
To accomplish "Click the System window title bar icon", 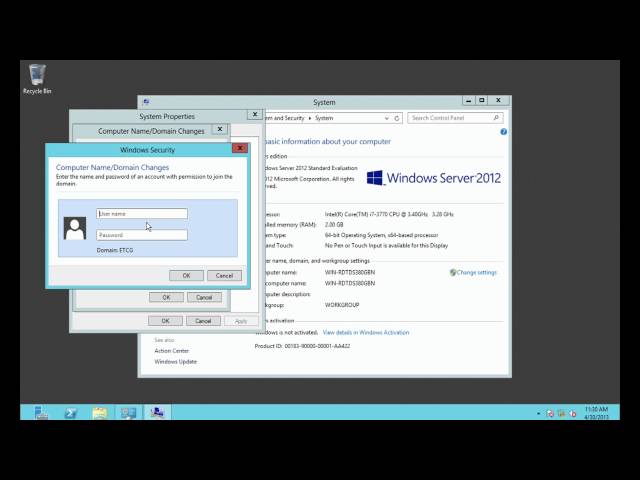I will pos(146,102).
